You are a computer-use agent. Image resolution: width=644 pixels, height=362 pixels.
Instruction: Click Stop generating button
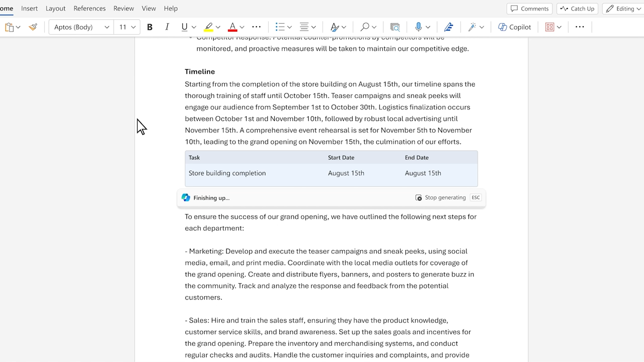coord(440,198)
